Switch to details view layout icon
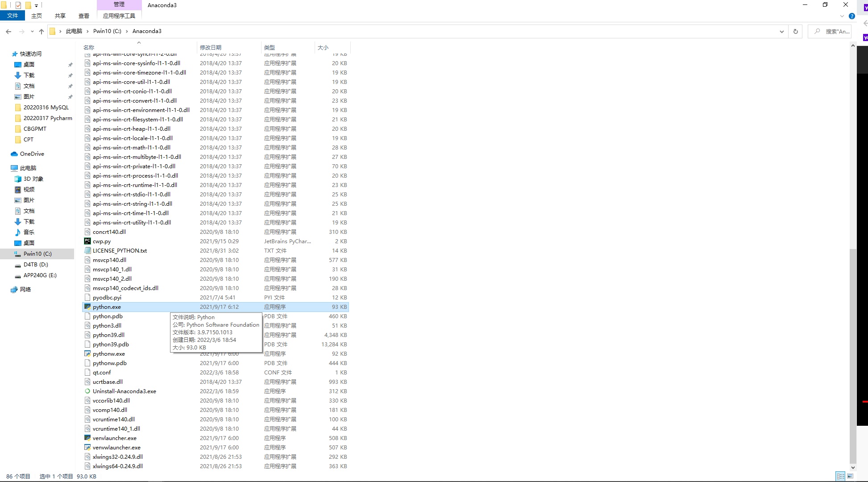868x482 pixels. 840,476
